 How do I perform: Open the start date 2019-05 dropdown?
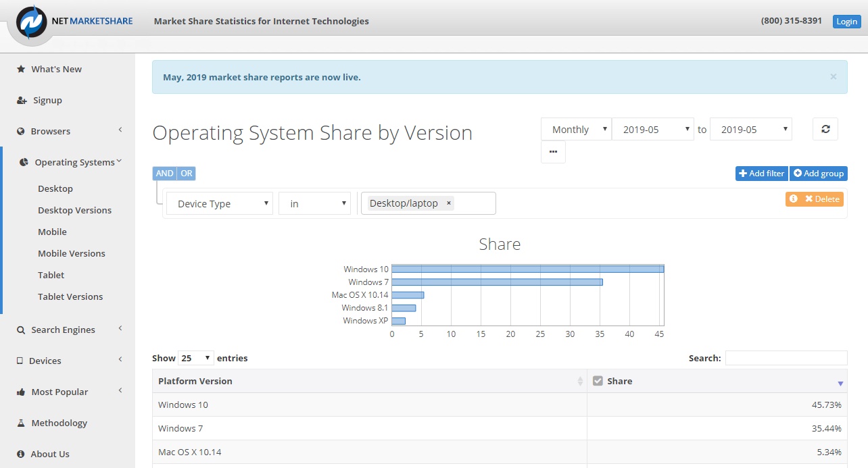pyautogui.click(x=653, y=129)
